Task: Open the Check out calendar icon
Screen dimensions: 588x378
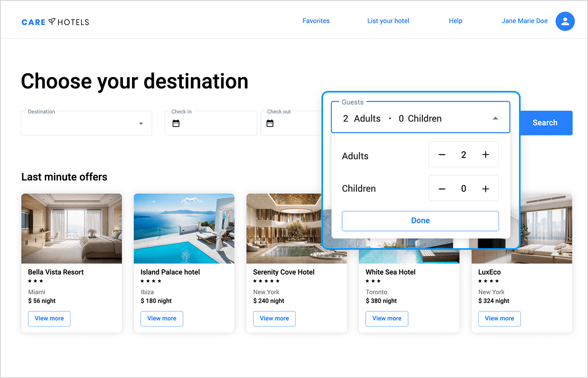Action: (270, 124)
